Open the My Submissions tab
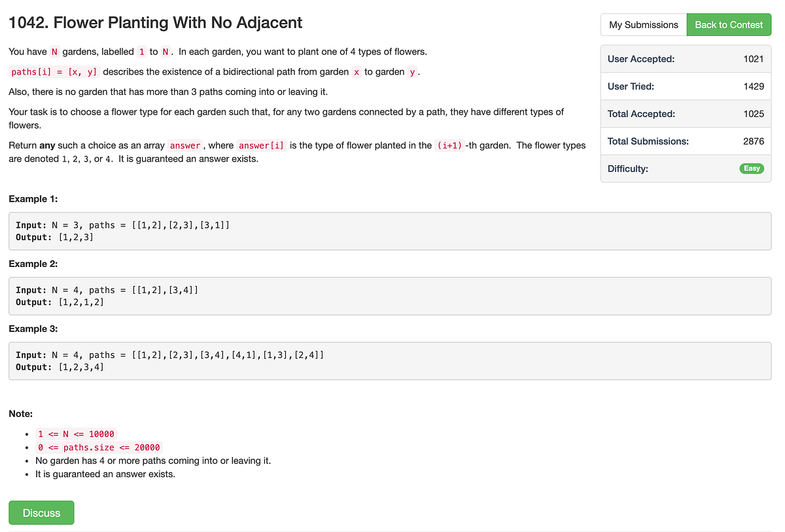 tap(642, 24)
